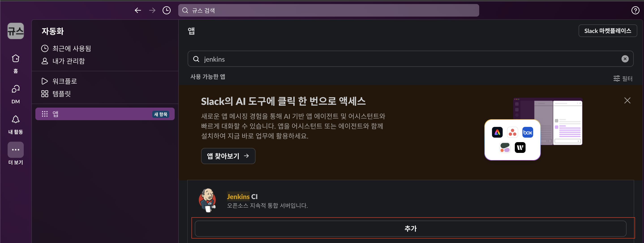Click the 앱 찾아보기 button
The height and width of the screenshot is (243, 644).
tap(228, 156)
